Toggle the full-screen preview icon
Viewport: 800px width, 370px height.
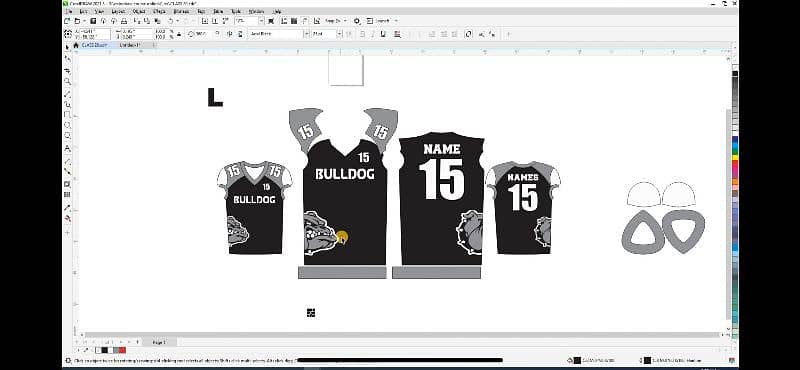[270, 21]
